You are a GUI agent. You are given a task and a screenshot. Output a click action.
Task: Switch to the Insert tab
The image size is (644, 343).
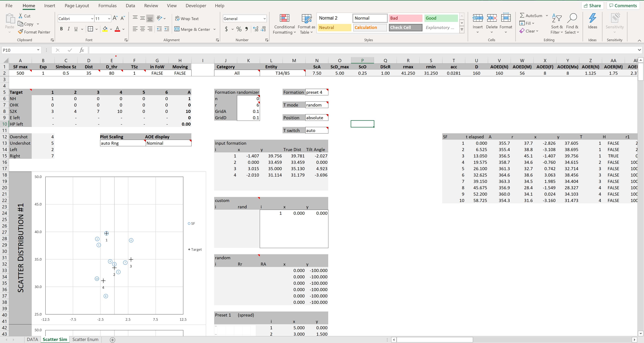click(49, 6)
